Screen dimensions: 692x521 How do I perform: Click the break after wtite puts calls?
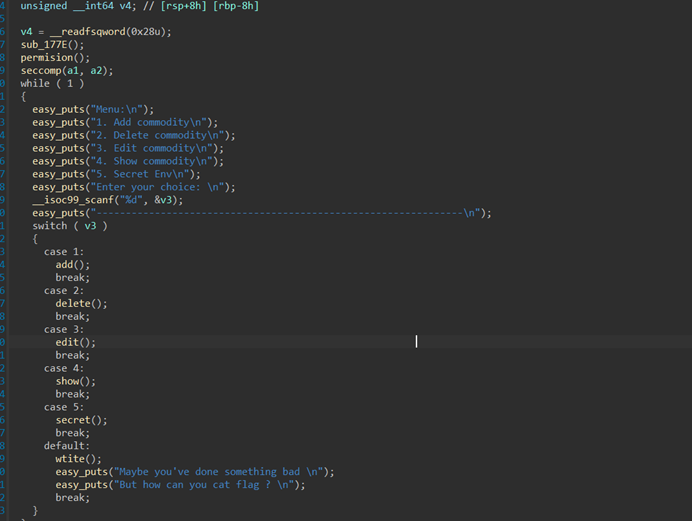tap(72, 498)
